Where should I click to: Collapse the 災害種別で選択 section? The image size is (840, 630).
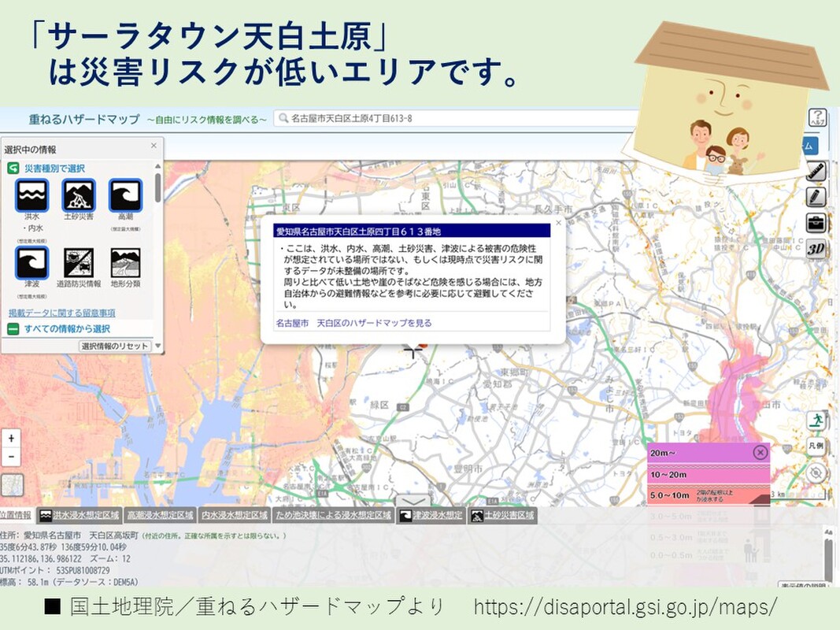(x=13, y=168)
